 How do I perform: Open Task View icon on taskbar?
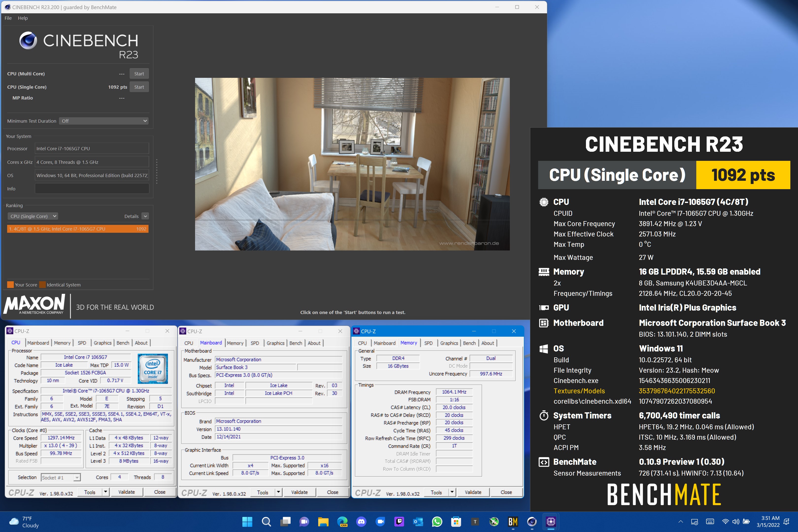285,521
